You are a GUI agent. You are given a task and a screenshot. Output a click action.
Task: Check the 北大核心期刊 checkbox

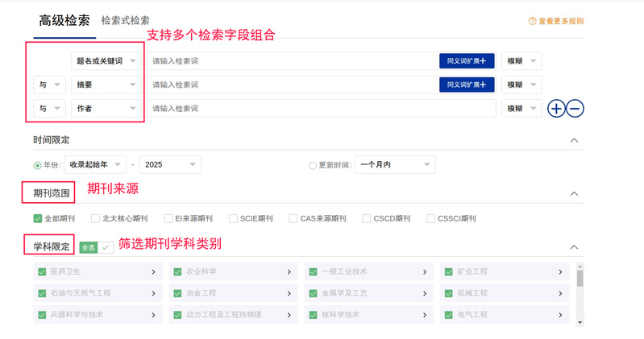tap(96, 218)
